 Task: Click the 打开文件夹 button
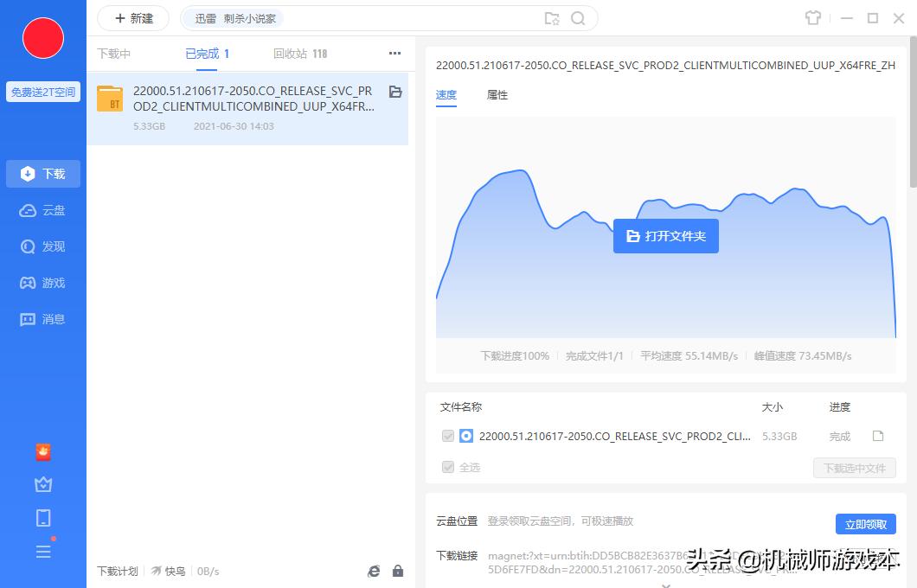pyautogui.click(x=665, y=235)
